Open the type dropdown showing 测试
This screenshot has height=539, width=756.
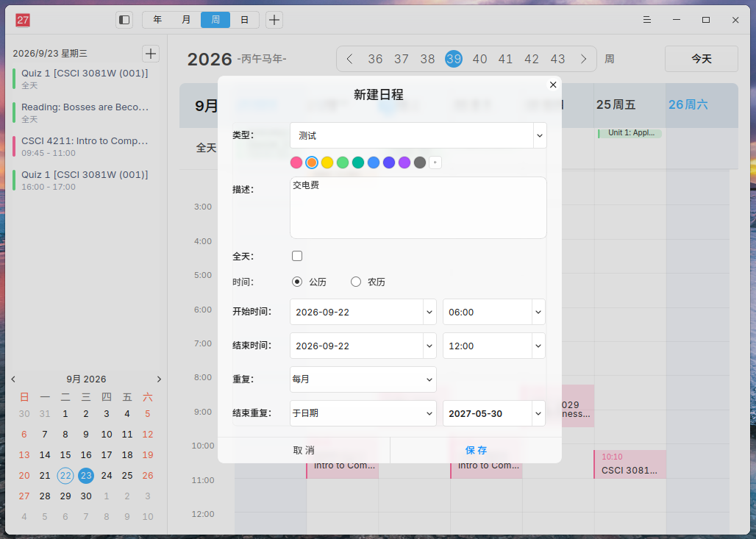(x=418, y=135)
